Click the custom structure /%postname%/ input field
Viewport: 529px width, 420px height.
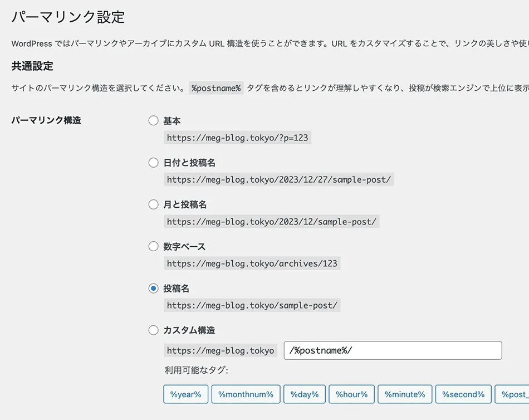coord(393,350)
